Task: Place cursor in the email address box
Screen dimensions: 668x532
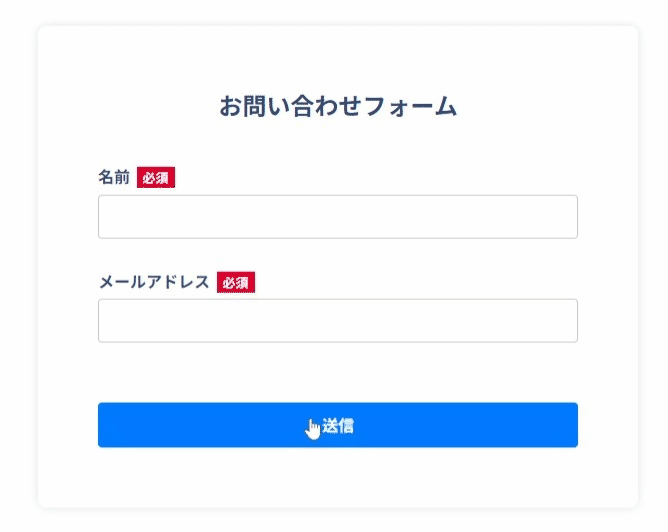Action: 337,321
